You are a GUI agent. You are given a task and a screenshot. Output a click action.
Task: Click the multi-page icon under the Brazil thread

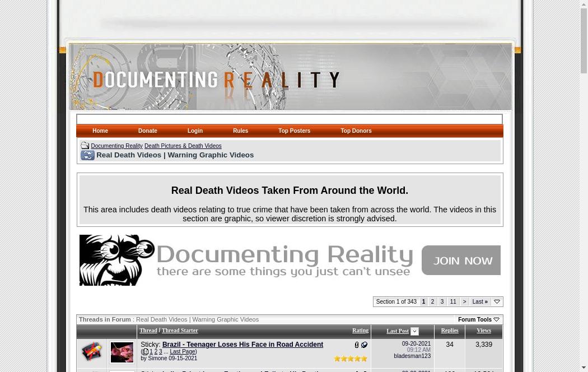coord(145,352)
